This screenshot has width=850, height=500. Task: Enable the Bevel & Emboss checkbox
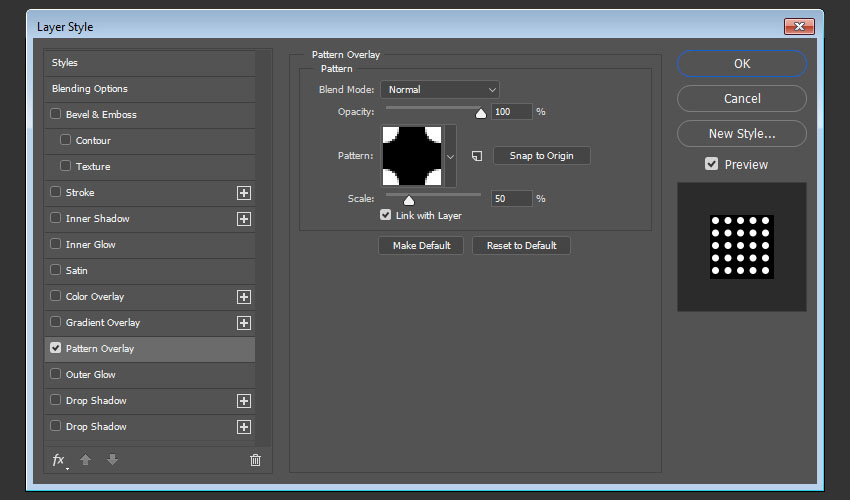pyautogui.click(x=56, y=115)
